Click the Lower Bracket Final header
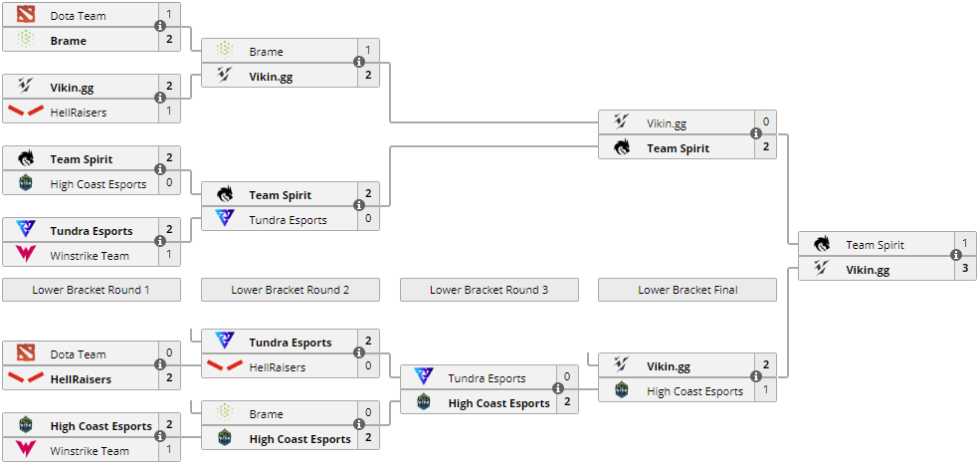The width and height of the screenshot is (980, 465). click(x=688, y=290)
